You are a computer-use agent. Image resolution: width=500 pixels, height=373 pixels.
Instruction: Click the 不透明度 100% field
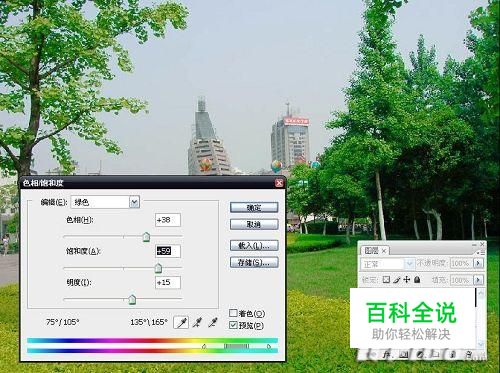(462, 263)
